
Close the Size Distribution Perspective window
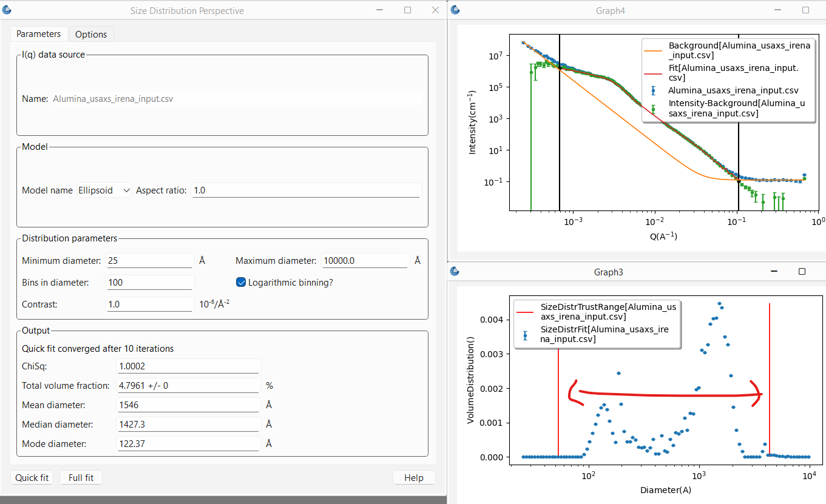pyautogui.click(x=435, y=10)
